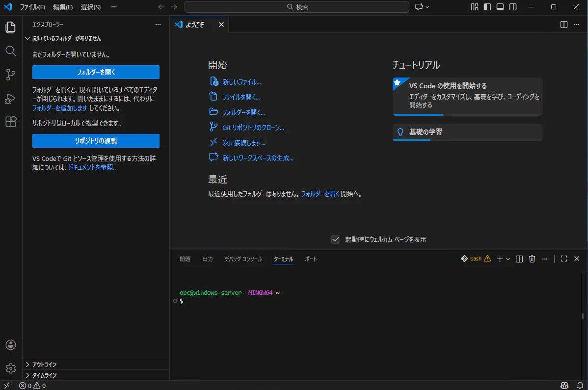Switch to the 問題 panel tab
This screenshot has width=588, height=390.
pos(185,259)
